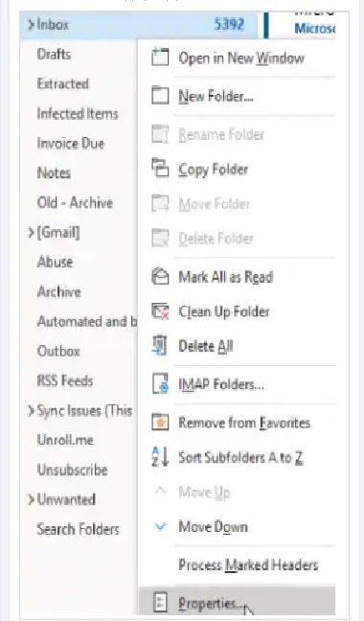Screen dimensions: 364x621
Task: Expand the Sync Issues folder
Action: [31, 411]
